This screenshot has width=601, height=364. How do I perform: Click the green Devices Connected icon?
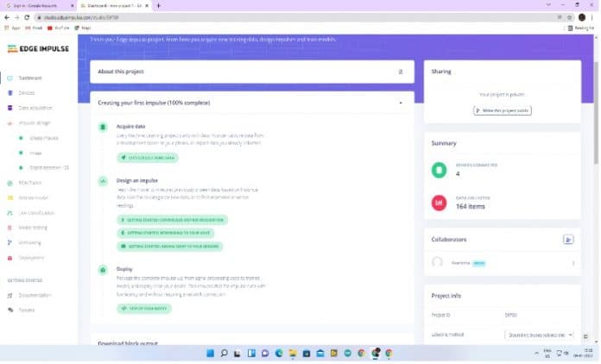pyautogui.click(x=439, y=169)
